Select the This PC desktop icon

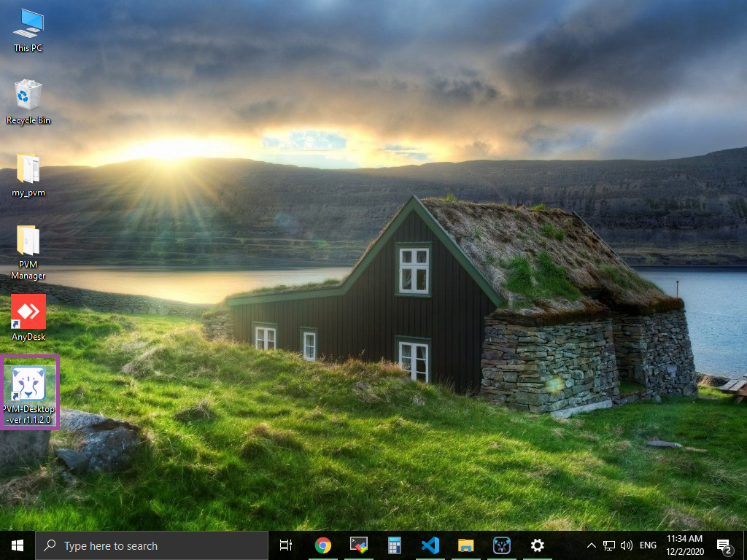(28, 31)
